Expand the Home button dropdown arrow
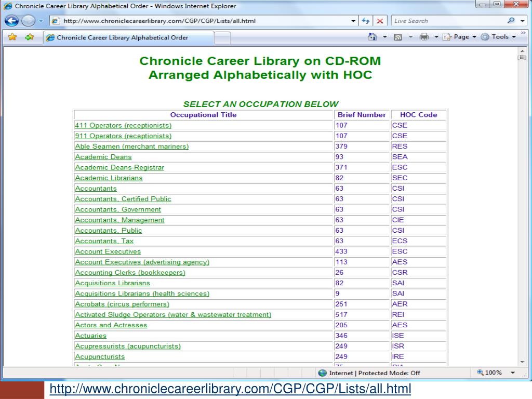 click(x=385, y=37)
